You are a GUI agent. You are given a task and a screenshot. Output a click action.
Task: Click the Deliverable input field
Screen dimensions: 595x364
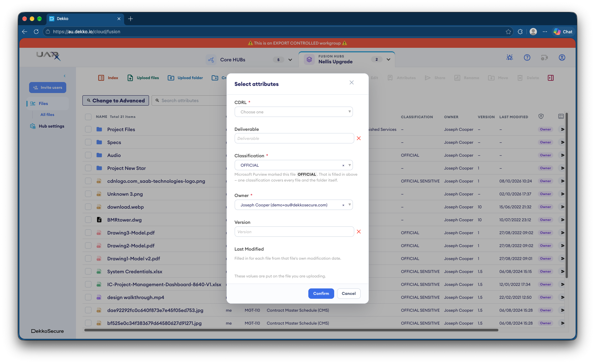[x=294, y=138]
